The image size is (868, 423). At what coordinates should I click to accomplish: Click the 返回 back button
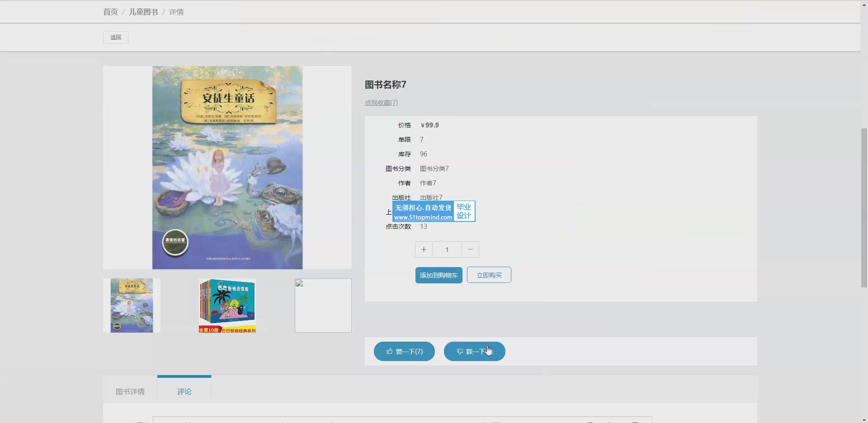(116, 38)
